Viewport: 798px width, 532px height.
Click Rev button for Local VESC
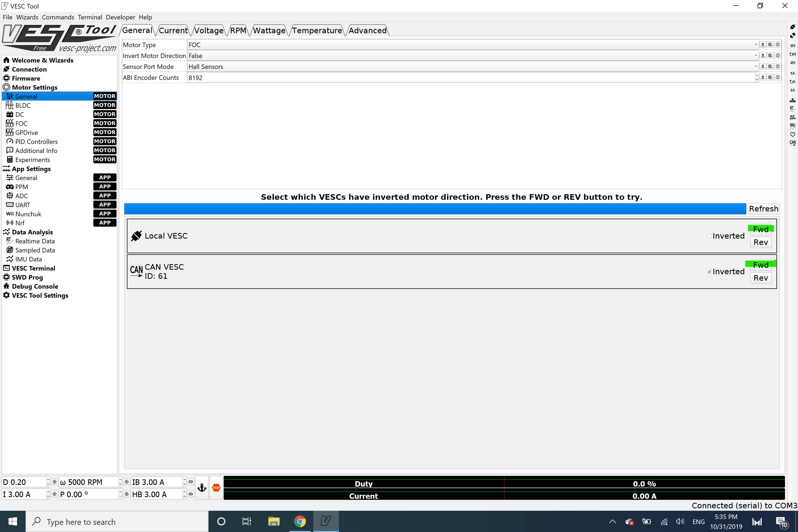[761, 242]
